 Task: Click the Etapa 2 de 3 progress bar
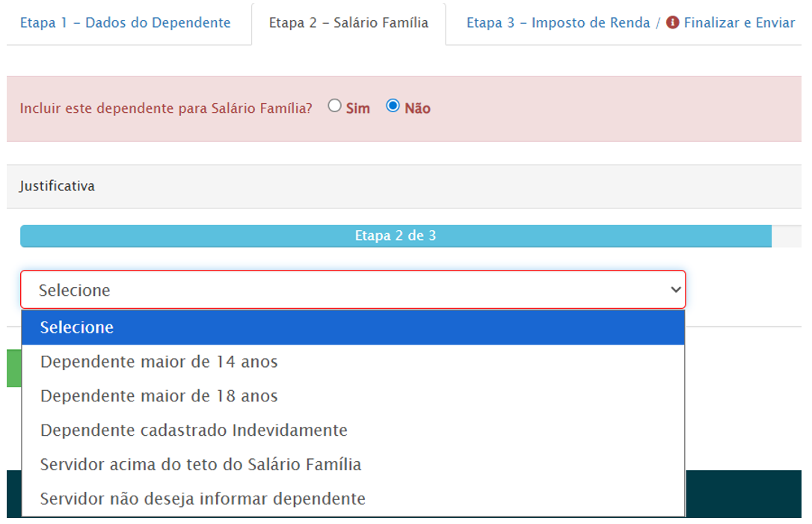[x=396, y=236]
